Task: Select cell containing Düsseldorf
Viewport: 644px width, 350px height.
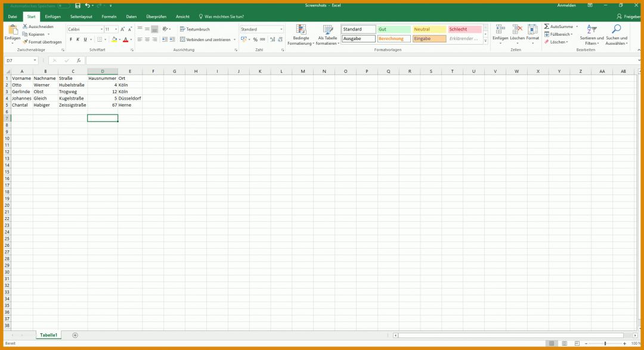Action: (x=130, y=98)
